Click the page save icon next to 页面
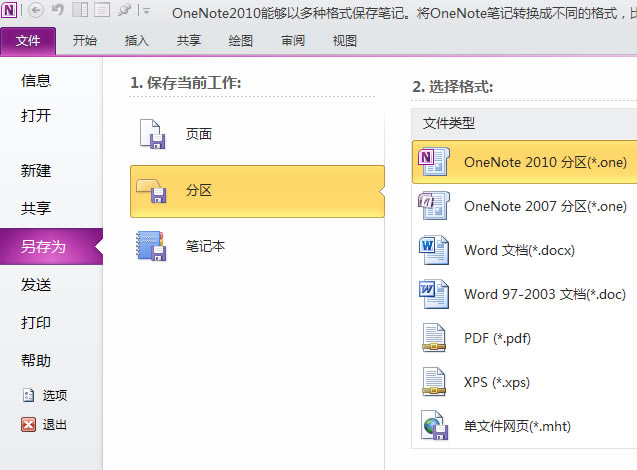This screenshot has width=637, height=470. click(x=152, y=134)
